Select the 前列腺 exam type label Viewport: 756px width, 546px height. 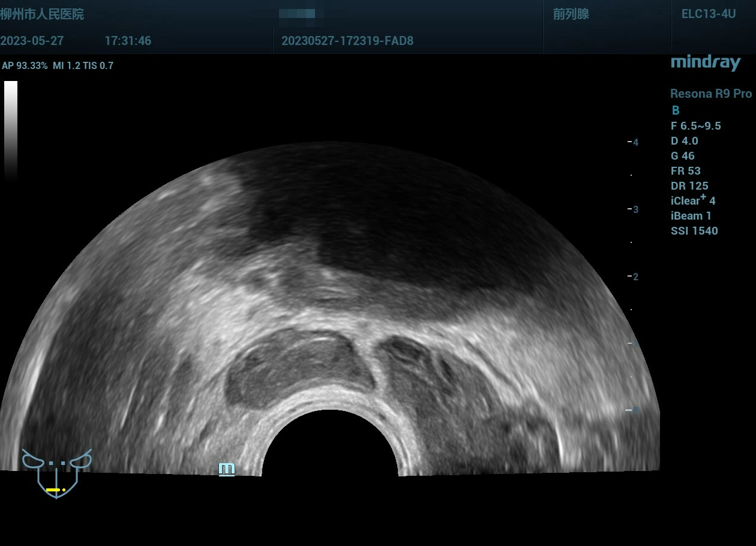(x=571, y=14)
